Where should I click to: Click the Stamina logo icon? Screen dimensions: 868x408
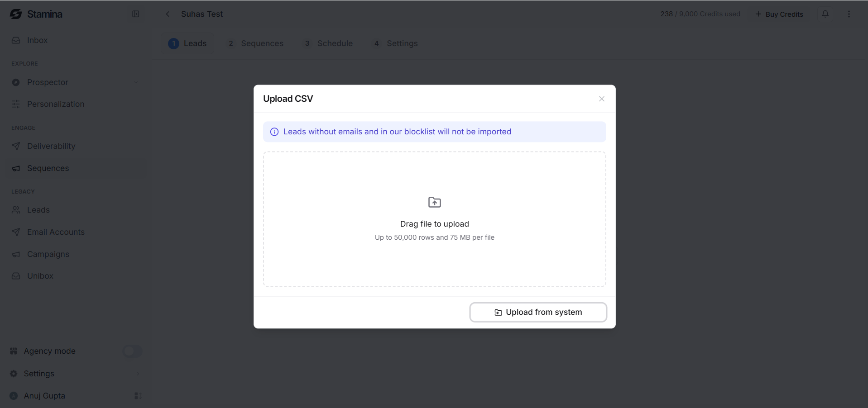(16, 14)
